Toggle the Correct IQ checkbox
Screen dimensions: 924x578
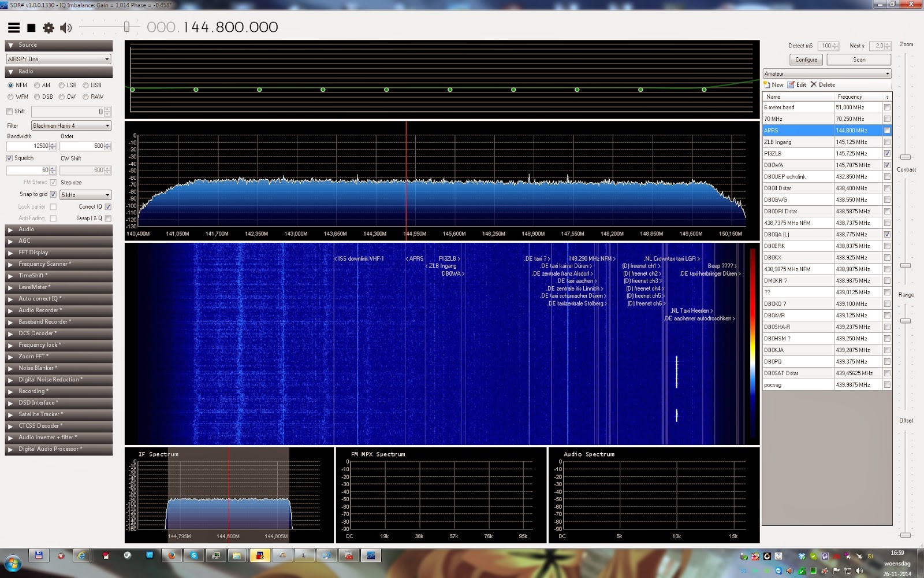coord(108,206)
